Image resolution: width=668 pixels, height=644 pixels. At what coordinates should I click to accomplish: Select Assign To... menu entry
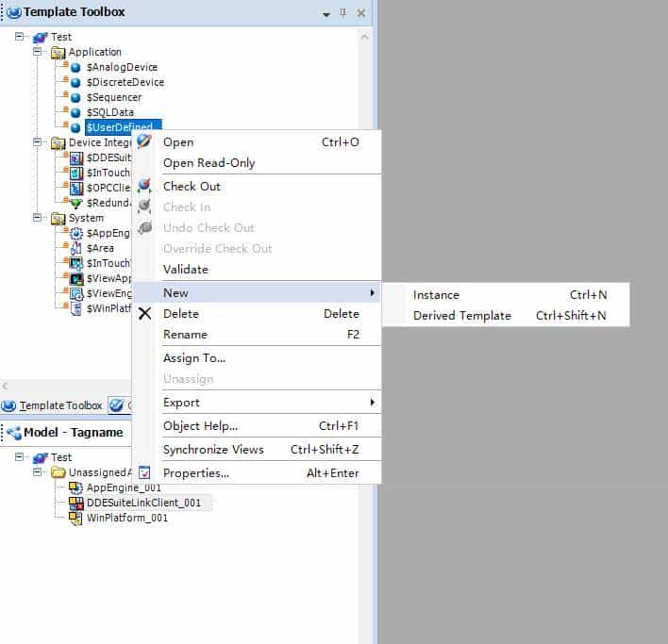pyautogui.click(x=258, y=358)
